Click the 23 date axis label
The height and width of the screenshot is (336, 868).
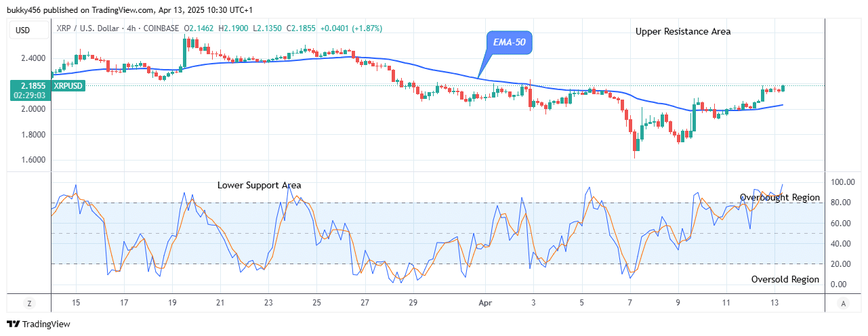pos(268,303)
